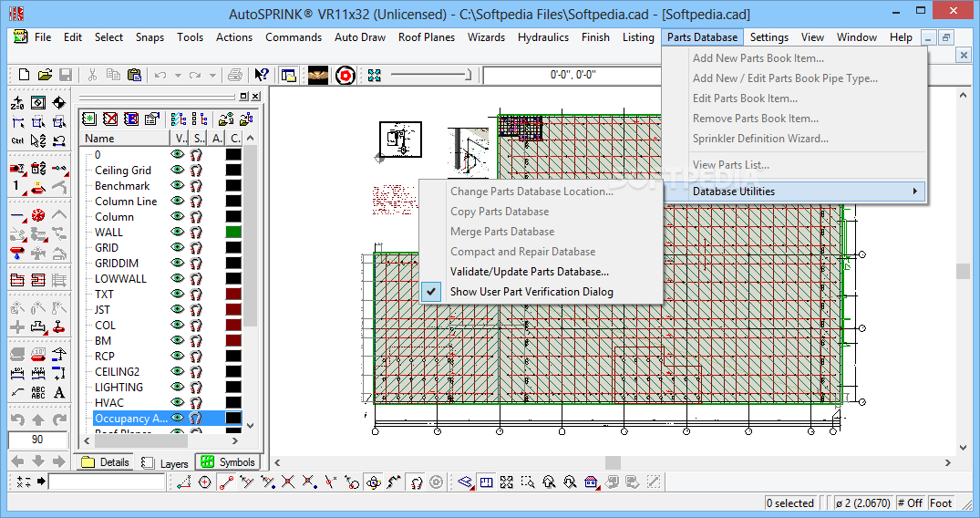Click the new layer icon with green star
The image size is (980, 518).
(x=89, y=119)
